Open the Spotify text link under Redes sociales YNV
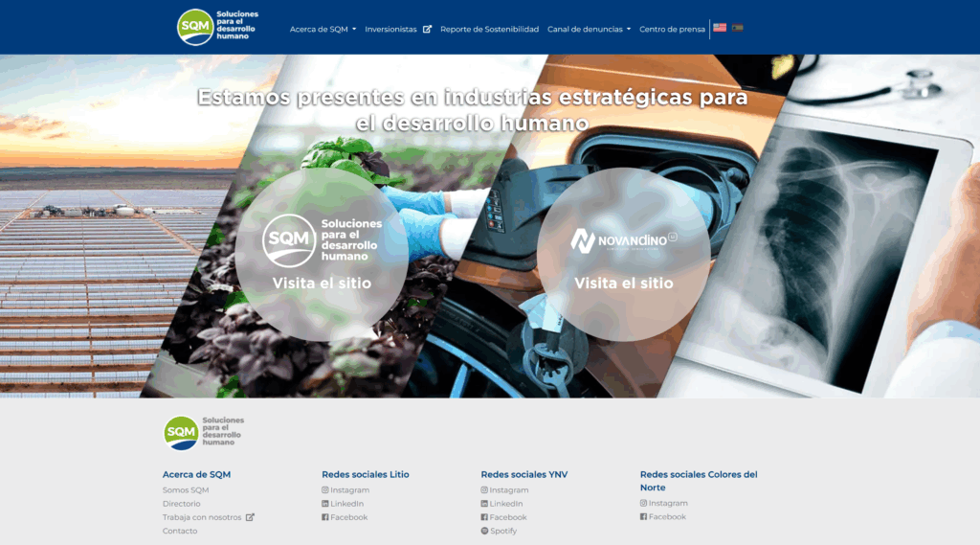The image size is (980, 545). [503, 531]
